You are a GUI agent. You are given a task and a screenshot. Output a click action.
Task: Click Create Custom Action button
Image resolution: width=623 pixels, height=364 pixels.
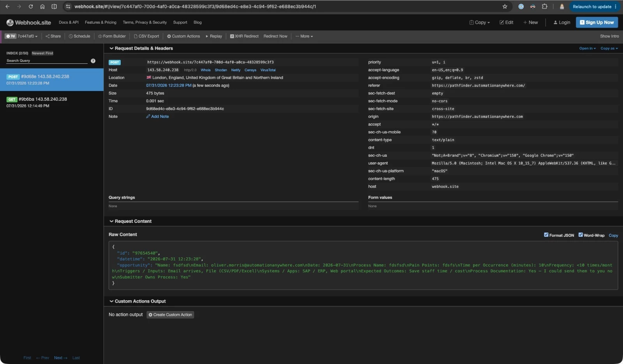[170, 315]
